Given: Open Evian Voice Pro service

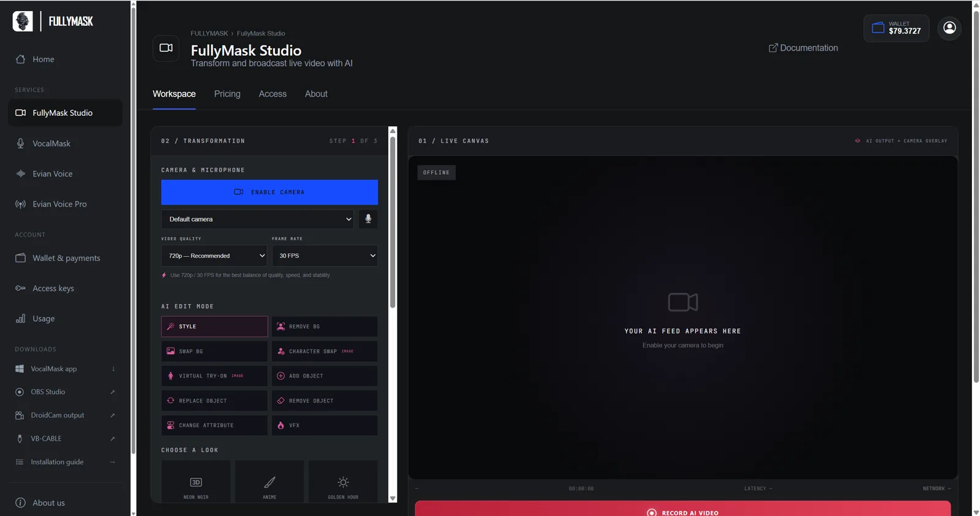Looking at the screenshot, I should [66, 204].
